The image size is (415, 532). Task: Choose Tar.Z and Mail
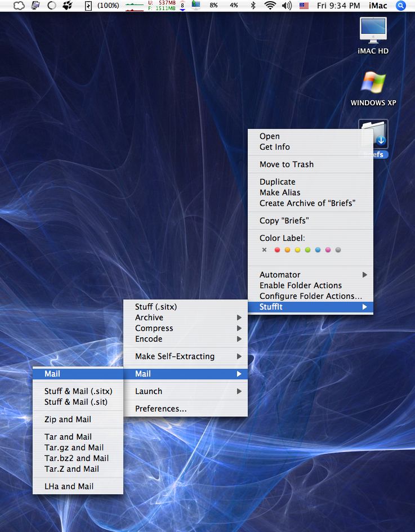pyautogui.click(x=78, y=470)
